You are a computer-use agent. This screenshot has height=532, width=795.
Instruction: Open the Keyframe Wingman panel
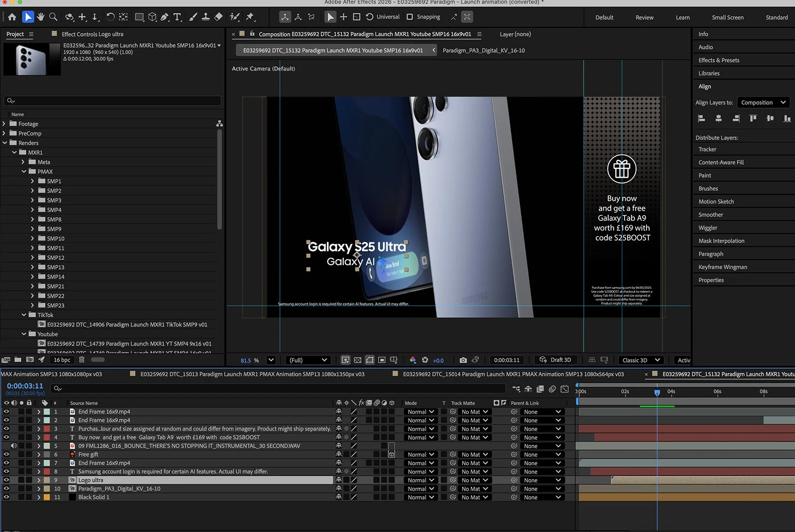723,267
